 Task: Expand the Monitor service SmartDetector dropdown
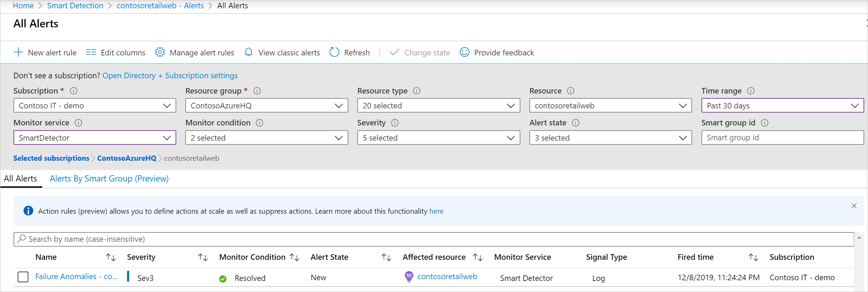pyautogui.click(x=95, y=138)
